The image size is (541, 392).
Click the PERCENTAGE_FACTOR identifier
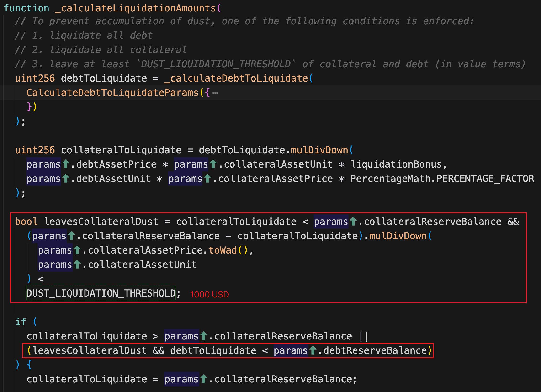(485, 179)
